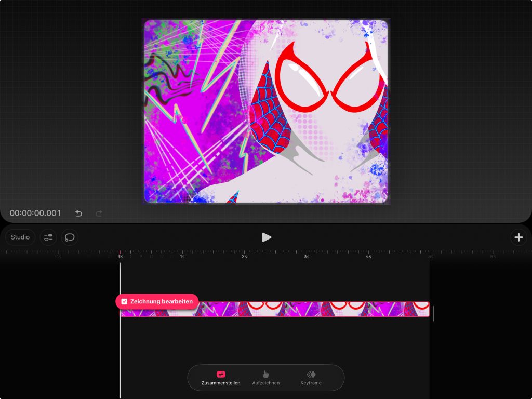Screen dimensions: 532x399
Task: Jump to the 1s ruler mark
Action: (x=182, y=256)
